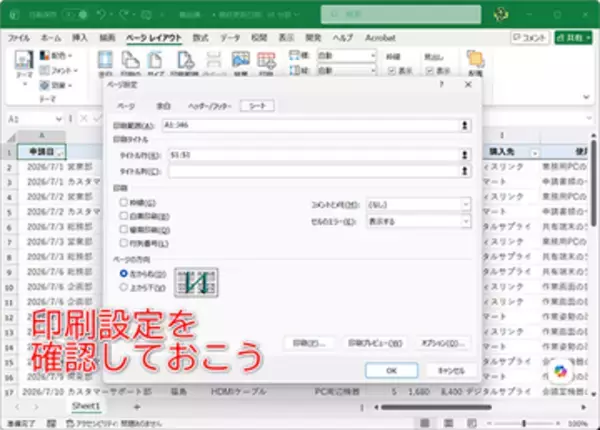Enable Row and column headings (行列番号) checkbox
The width and height of the screenshot is (600, 430).
click(124, 243)
